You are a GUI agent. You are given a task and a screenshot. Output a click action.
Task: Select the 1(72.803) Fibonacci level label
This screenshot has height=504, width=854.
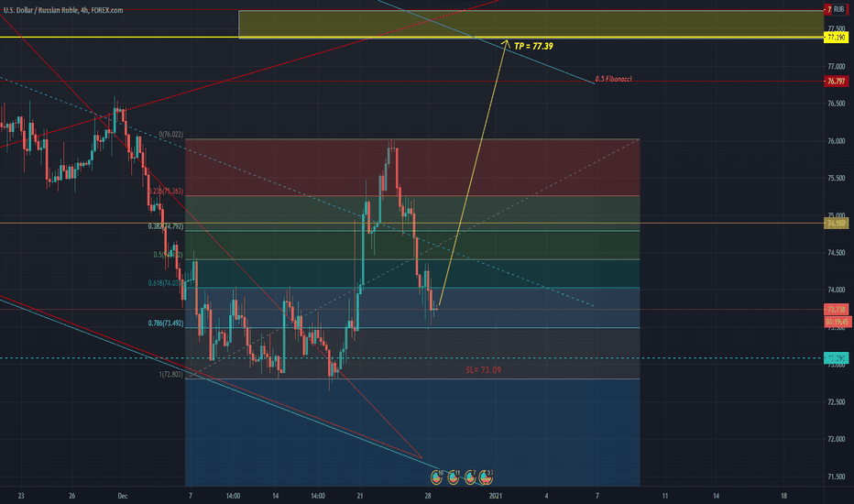coord(171,374)
